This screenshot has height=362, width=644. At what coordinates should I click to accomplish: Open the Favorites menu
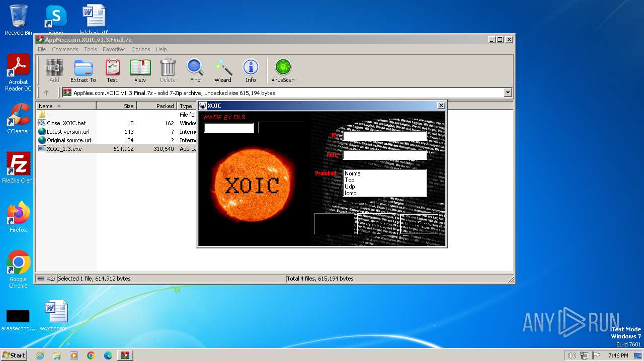[x=114, y=49]
